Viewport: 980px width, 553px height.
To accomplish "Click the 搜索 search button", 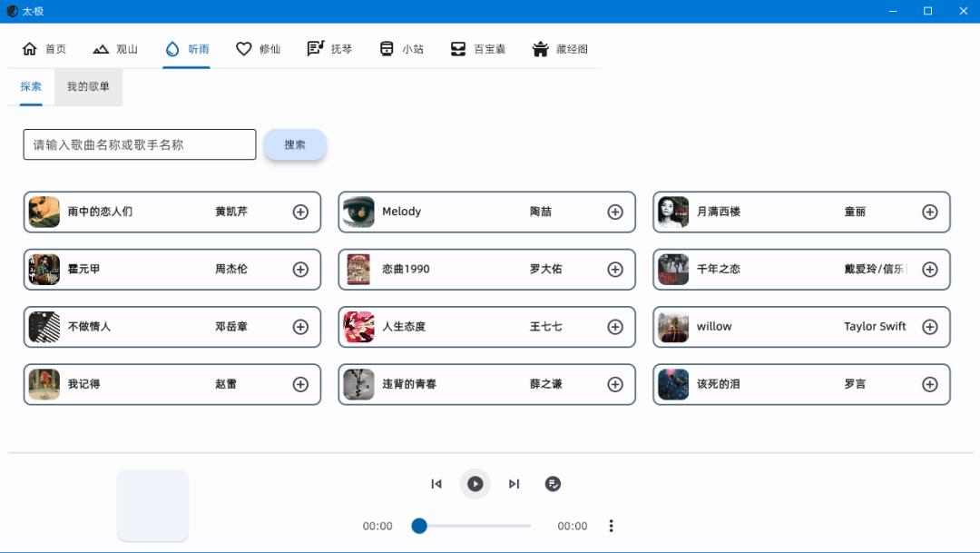I will click(295, 143).
